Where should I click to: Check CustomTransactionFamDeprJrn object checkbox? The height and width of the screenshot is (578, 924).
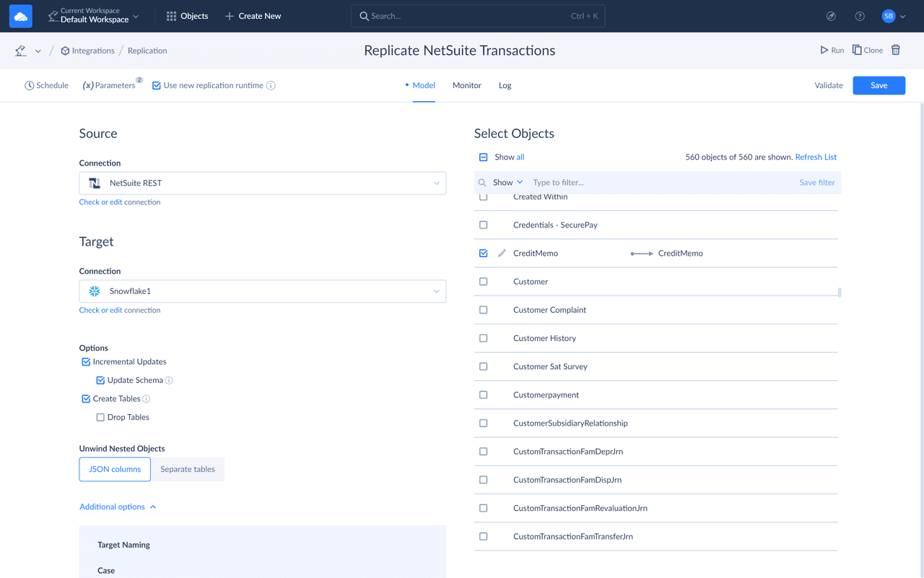point(484,452)
